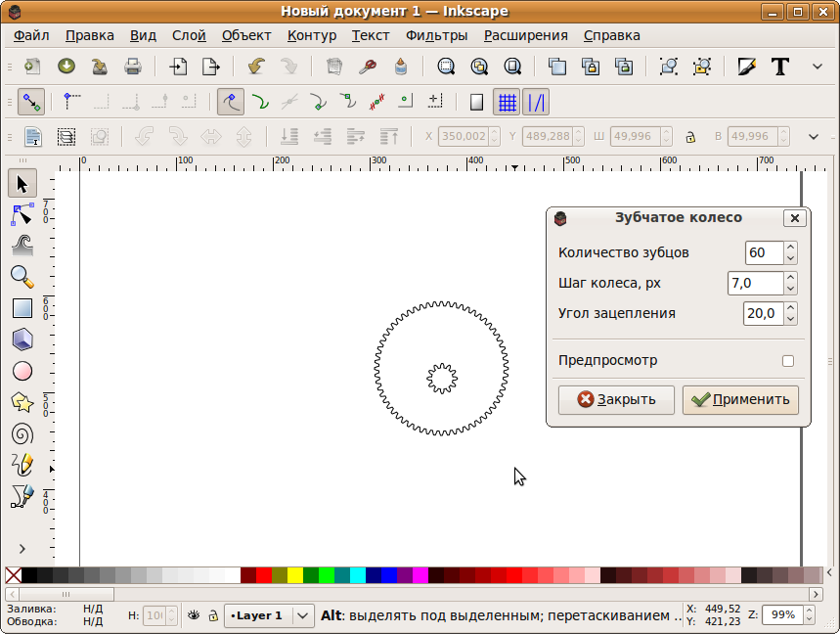Expand the tool controls overflow chevron
The width and height of the screenshot is (840, 634).
click(814, 137)
